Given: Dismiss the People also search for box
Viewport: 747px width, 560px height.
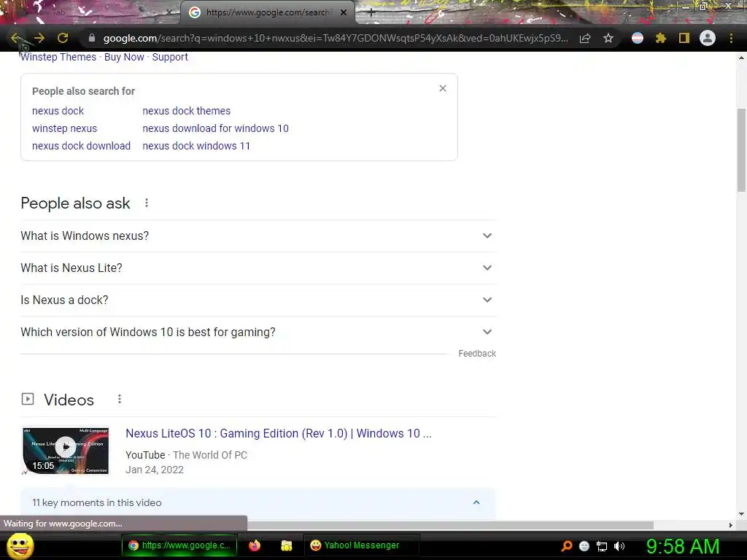Looking at the screenshot, I should 443,88.
